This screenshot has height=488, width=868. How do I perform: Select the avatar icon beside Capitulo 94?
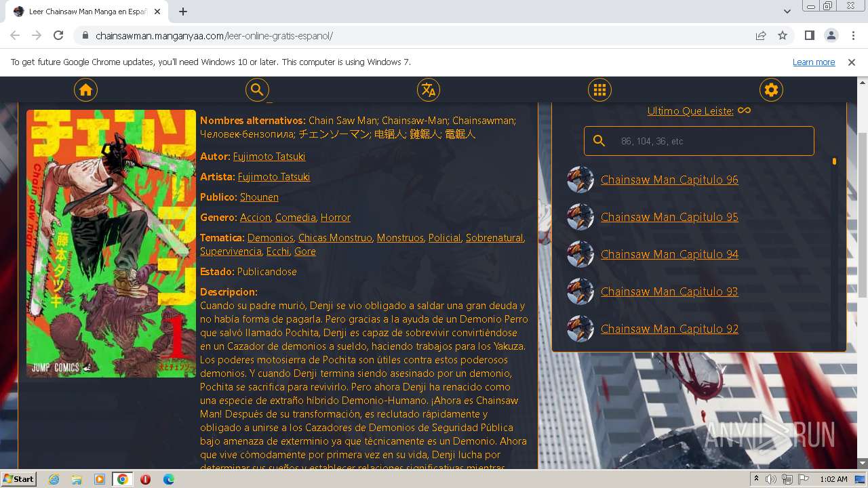coord(580,254)
